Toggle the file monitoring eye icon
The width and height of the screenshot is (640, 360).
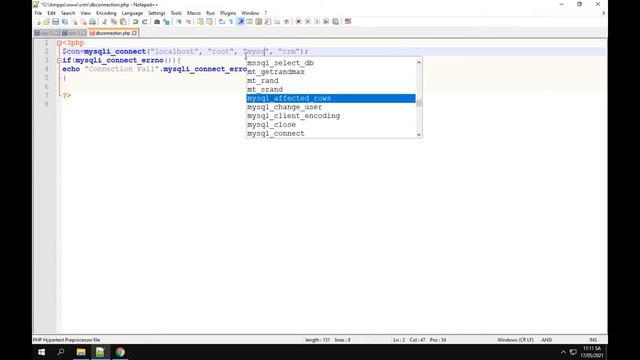click(286, 22)
